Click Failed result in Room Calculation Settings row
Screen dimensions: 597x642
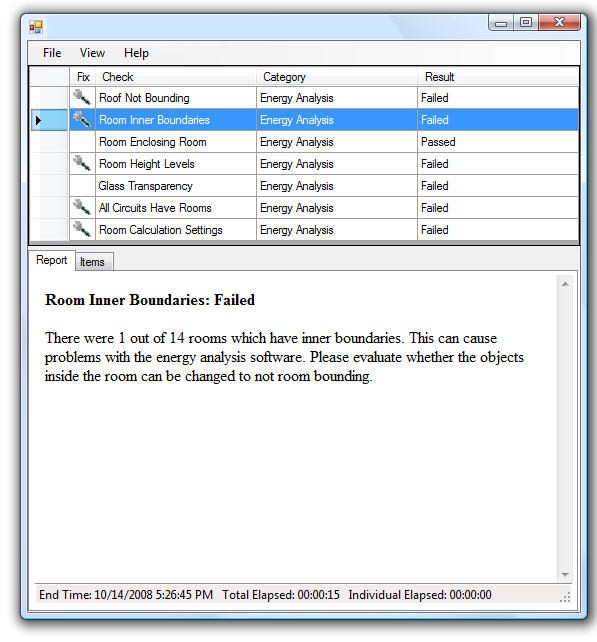498,230
